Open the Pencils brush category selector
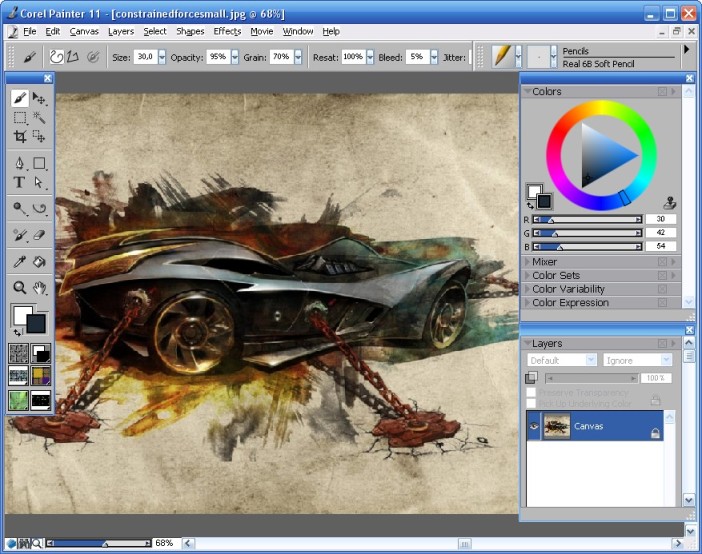The width and height of the screenshot is (702, 554). pos(502,56)
